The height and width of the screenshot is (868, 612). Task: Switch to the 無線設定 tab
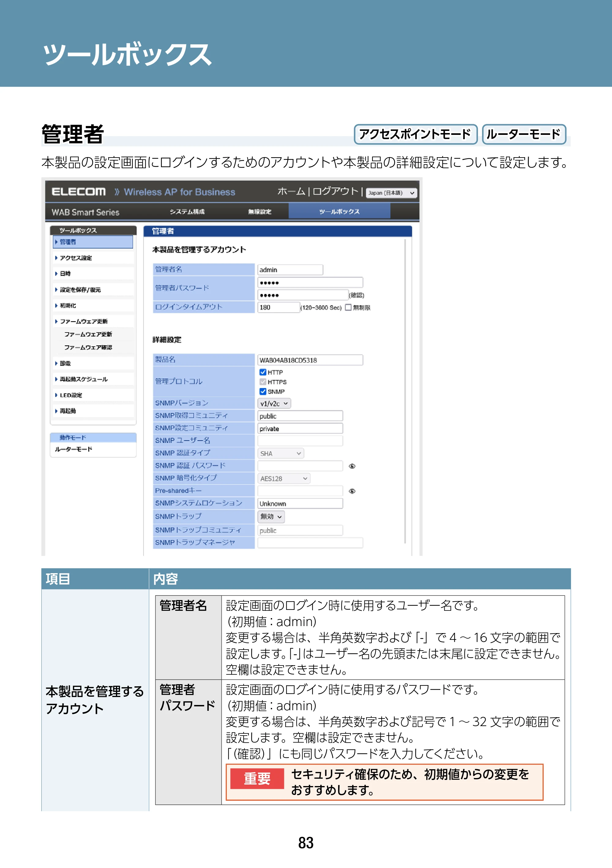[259, 211]
